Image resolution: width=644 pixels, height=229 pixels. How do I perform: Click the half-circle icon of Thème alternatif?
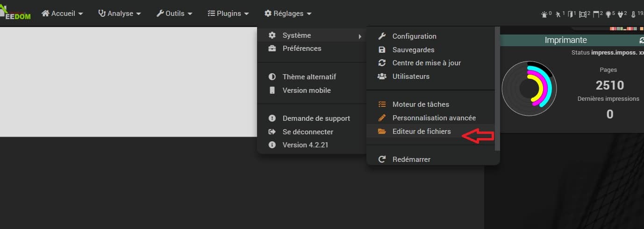point(272,77)
